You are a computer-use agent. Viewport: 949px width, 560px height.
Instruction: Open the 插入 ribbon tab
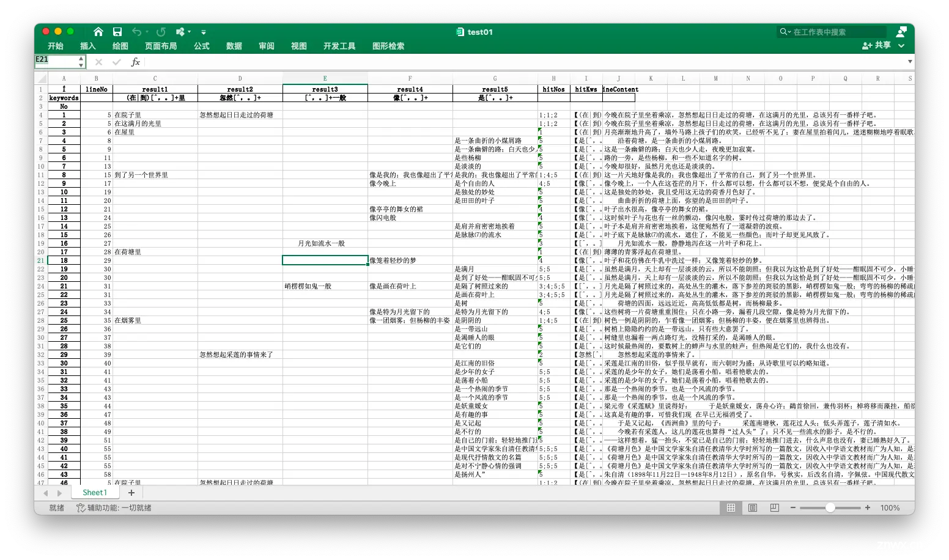coord(88,46)
